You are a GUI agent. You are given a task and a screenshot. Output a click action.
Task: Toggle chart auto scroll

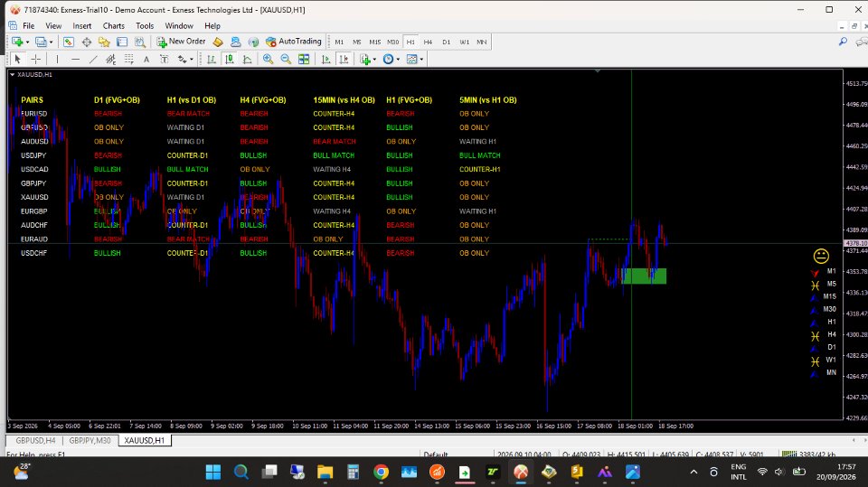coord(326,59)
